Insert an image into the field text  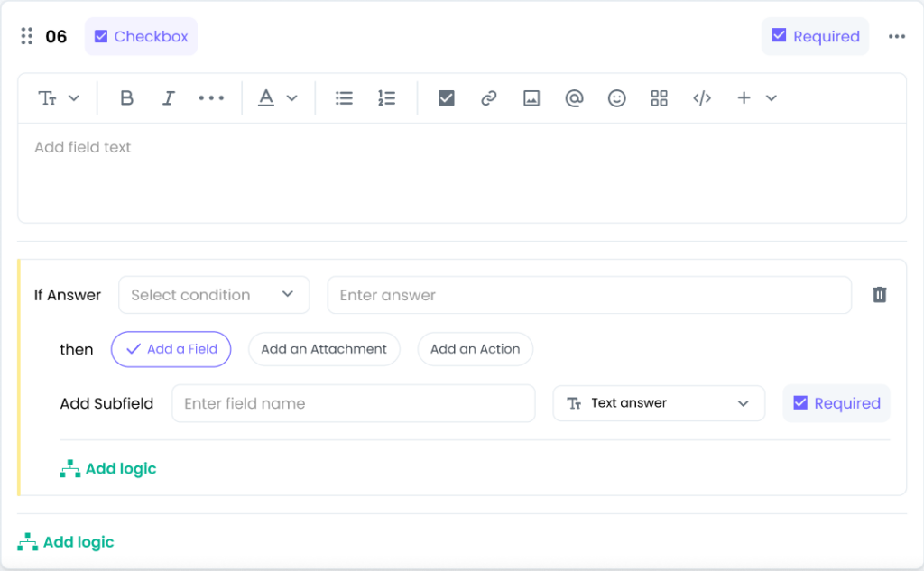coord(531,98)
